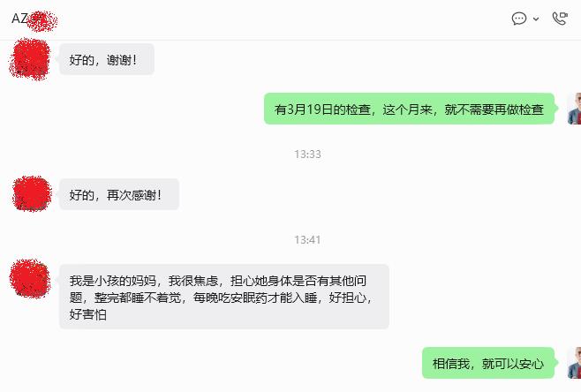The height and width of the screenshot is (392, 581).
Task: Select the message bubble 好的，谢谢！
Action: click(107, 59)
